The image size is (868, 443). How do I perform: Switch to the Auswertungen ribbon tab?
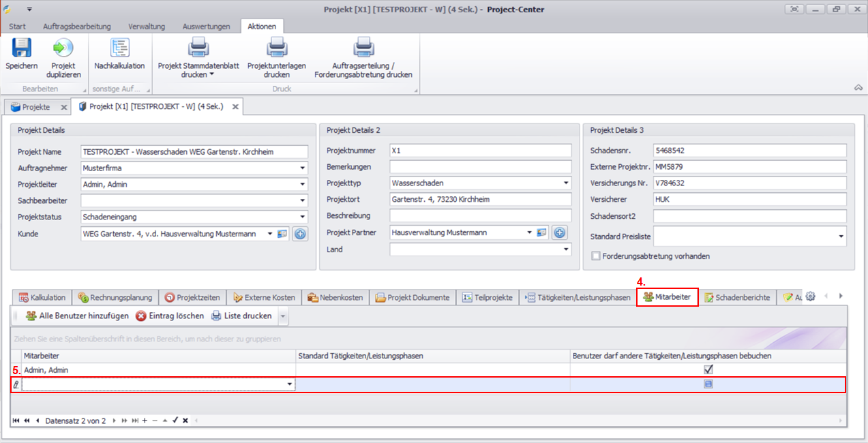pyautogui.click(x=205, y=26)
